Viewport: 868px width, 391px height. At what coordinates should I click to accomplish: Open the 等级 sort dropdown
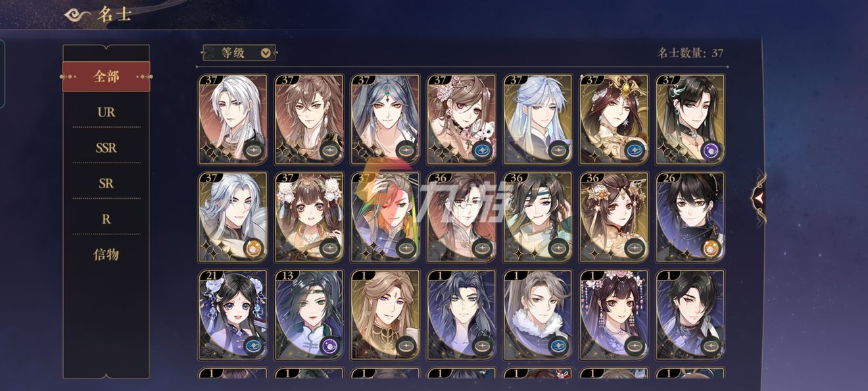239,53
